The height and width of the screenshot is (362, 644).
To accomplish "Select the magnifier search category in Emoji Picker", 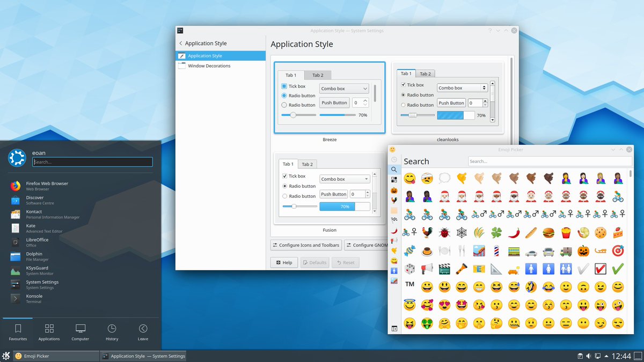I will pyautogui.click(x=394, y=169).
